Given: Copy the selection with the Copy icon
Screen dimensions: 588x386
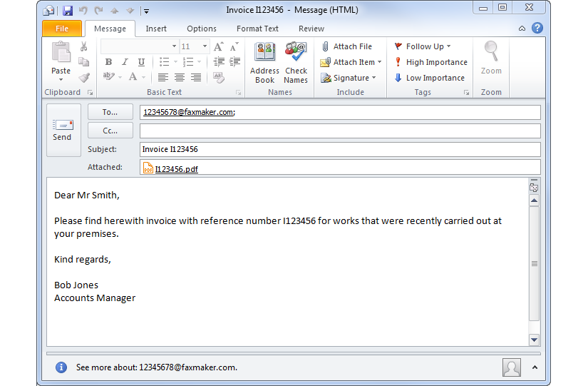Looking at the screenshot, I should click(x=83, y=61).
